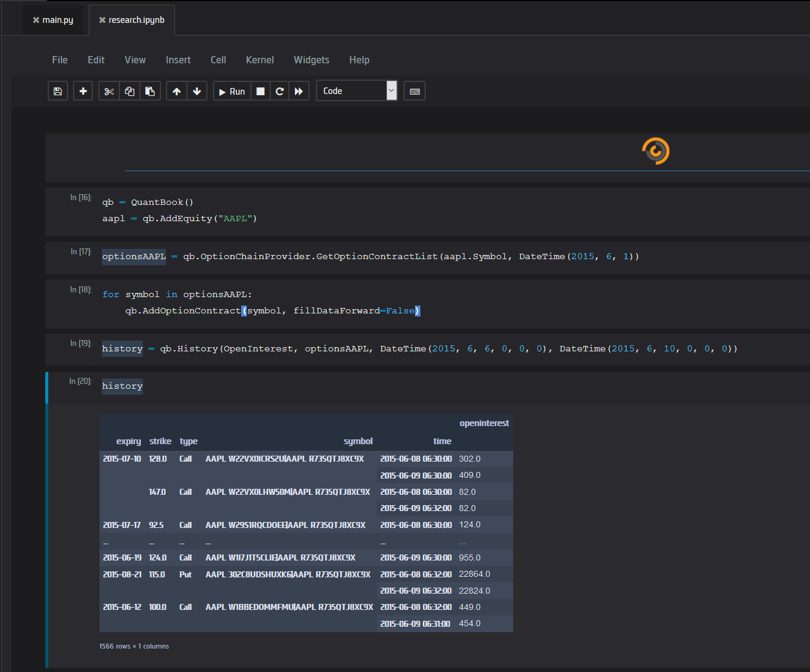Insert a new cell with the plus icon
Viewport: 810px width, 672px height.
[83, 90]
